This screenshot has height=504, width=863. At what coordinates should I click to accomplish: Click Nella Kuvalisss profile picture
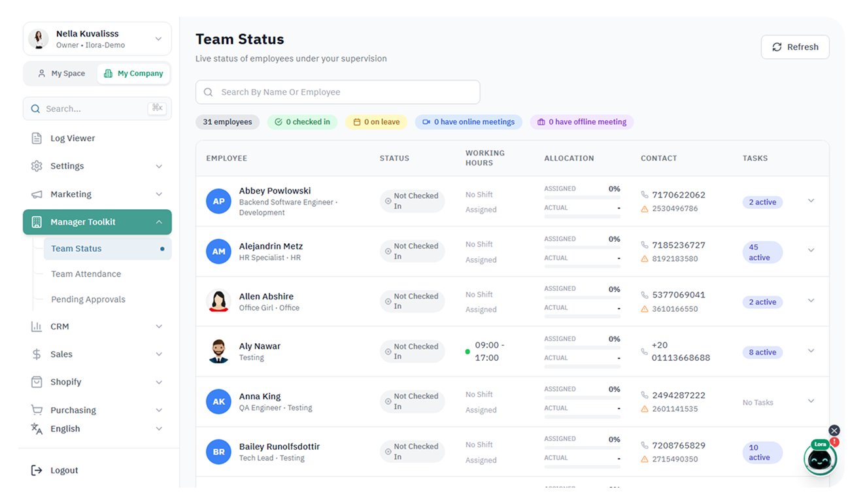[39, 39]
